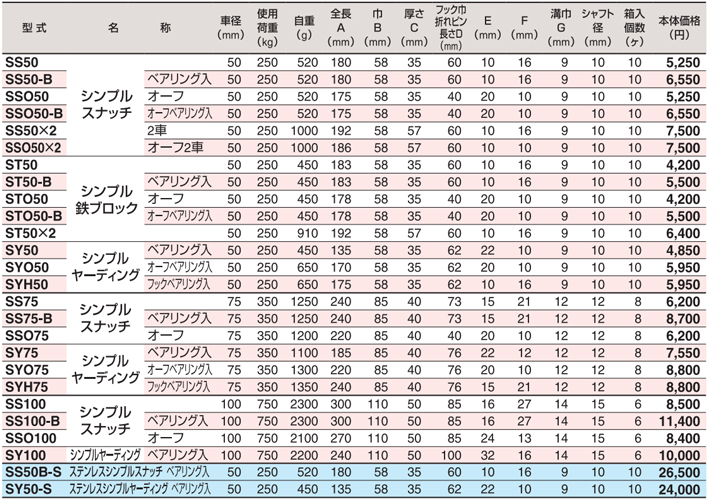Click the 使用荷重(kg) column header

point(267,28)
